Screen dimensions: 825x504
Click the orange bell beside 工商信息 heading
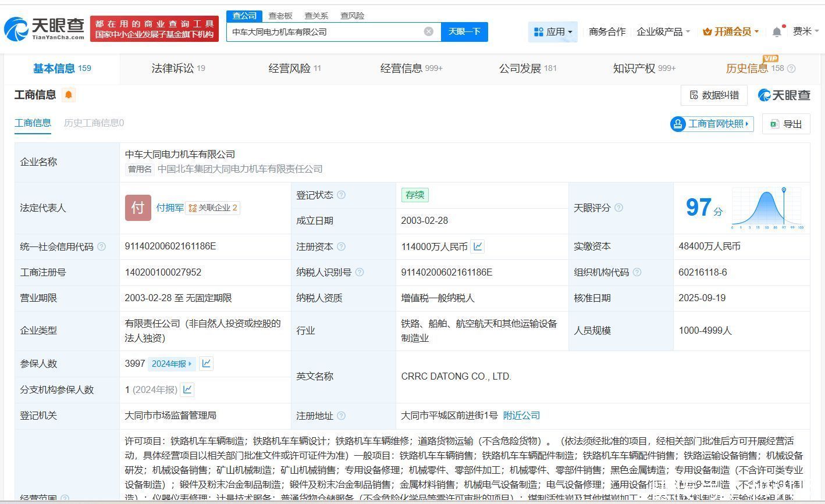coord(69,95)
